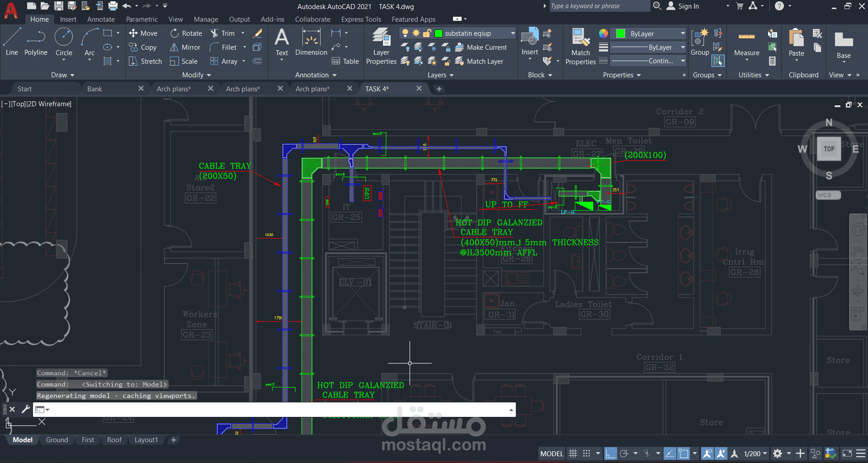The height and width of the screenshot is (463, 868).
Task: Click Sign In button
Action: tap(683, 6)
